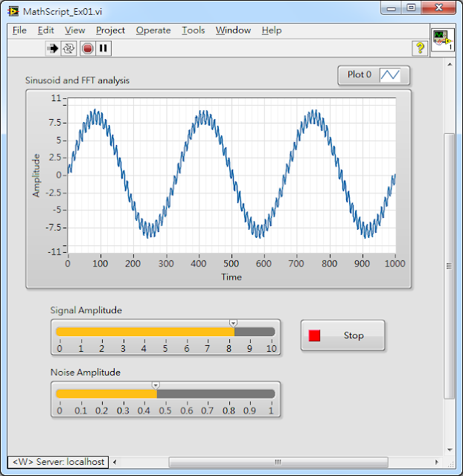Viewport: 463px width, 476px height.
Task: Click the X-axis value 500
Action: click(x=231, y=263)
